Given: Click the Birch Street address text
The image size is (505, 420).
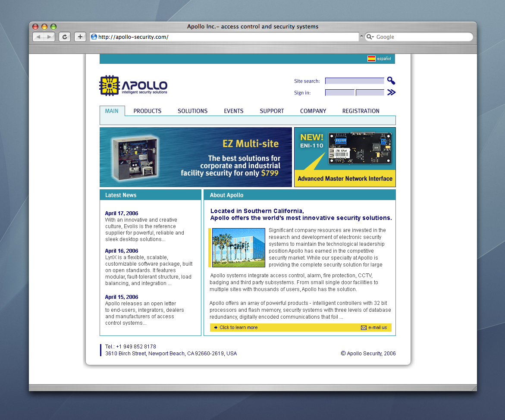Looking at the screenshot, I should (171, 353).
